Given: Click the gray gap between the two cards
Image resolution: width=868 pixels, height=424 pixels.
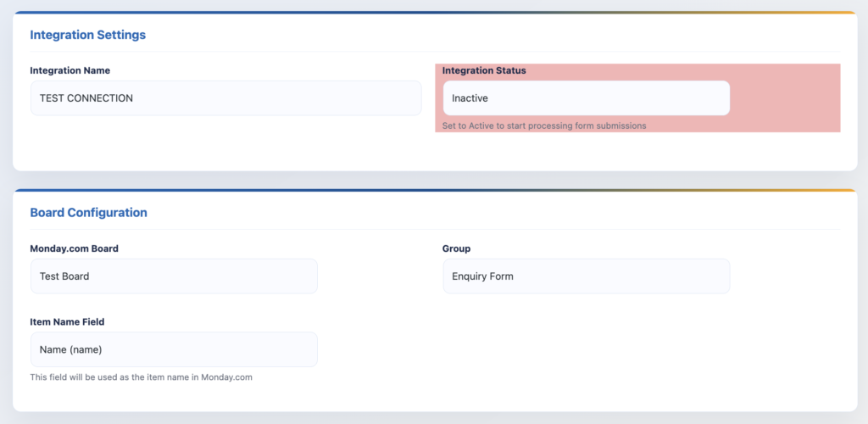Looking at the screenshot, I should (434, 180).
